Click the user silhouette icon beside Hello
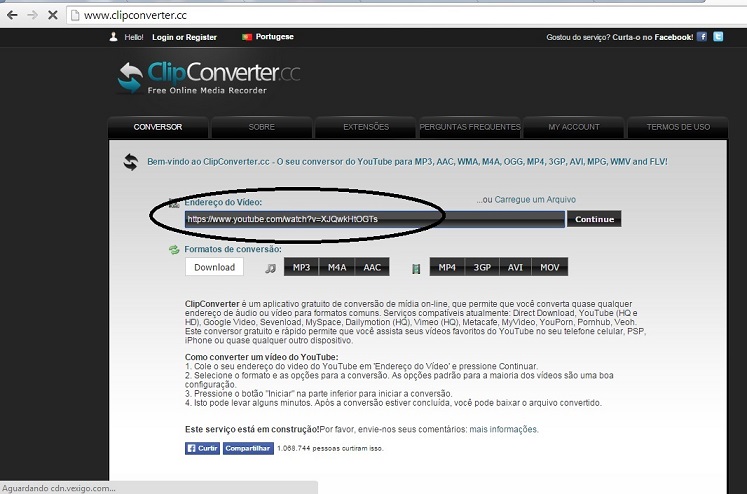The image size is (747, 494). click(113, 37)
